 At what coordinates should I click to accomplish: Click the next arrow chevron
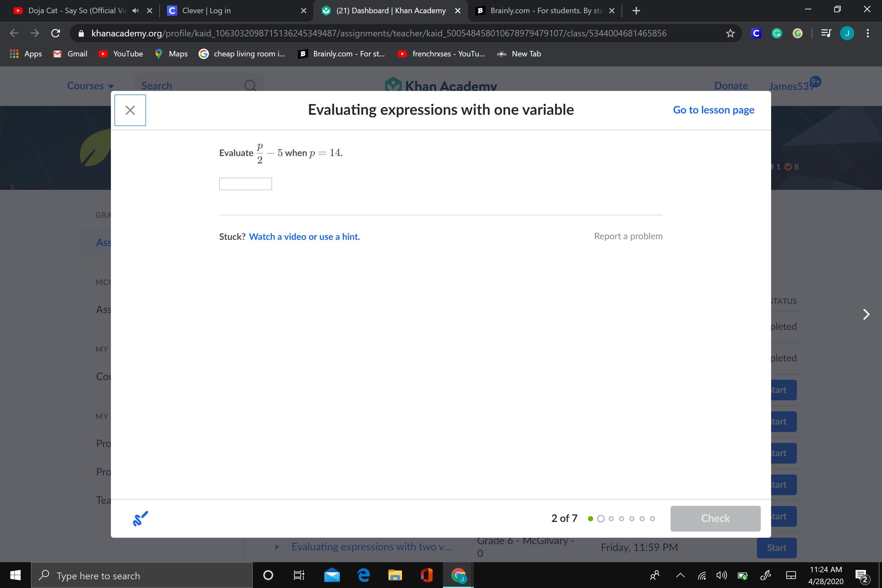click(x=866, y=314)
